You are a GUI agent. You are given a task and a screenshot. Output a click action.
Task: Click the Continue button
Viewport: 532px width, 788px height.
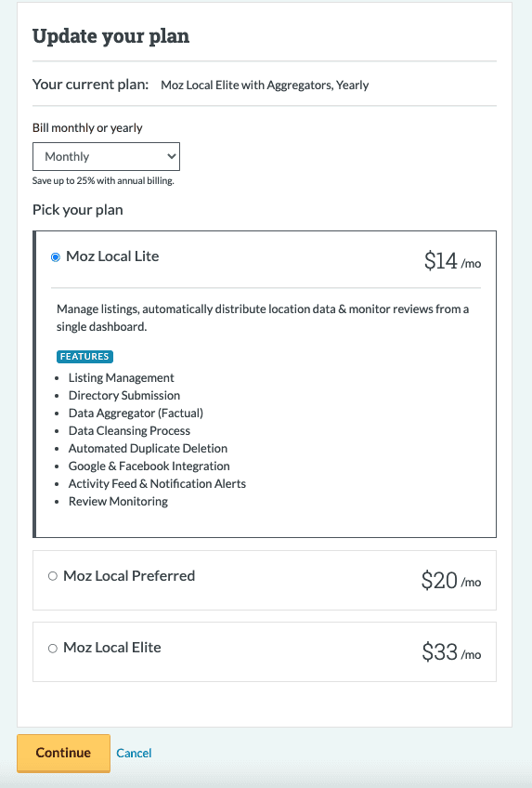click(x=63, y=753)
